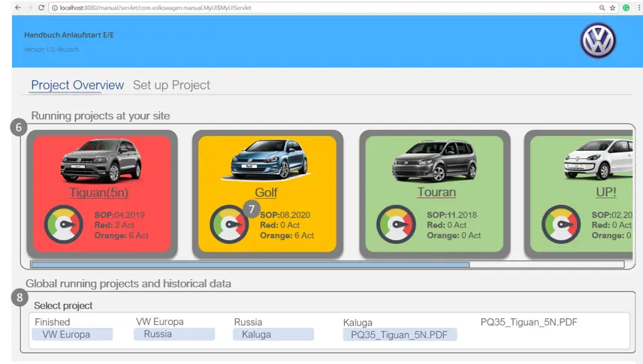Switch to Set up Project tab
This screenshot has height=364, width=643.
click(x=171, y=86)
